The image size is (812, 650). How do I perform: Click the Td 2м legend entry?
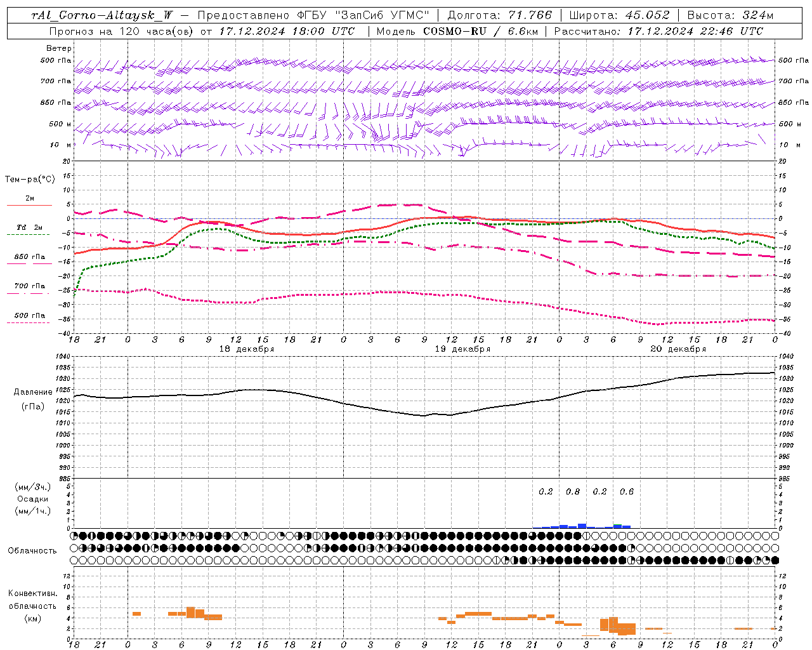click(29, 230)
